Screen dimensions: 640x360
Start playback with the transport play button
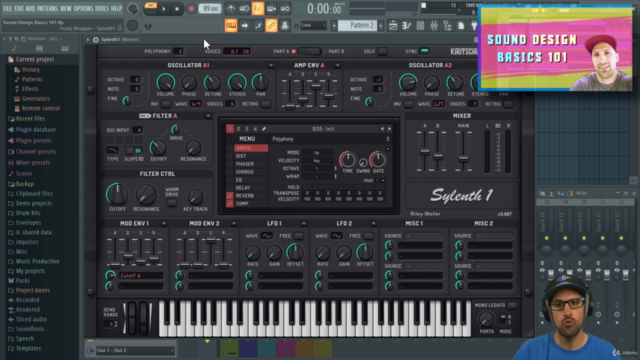coord(164,9)
